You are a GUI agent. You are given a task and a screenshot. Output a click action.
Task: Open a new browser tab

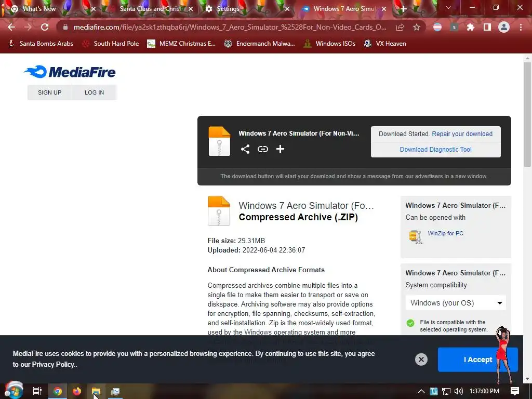403,9
